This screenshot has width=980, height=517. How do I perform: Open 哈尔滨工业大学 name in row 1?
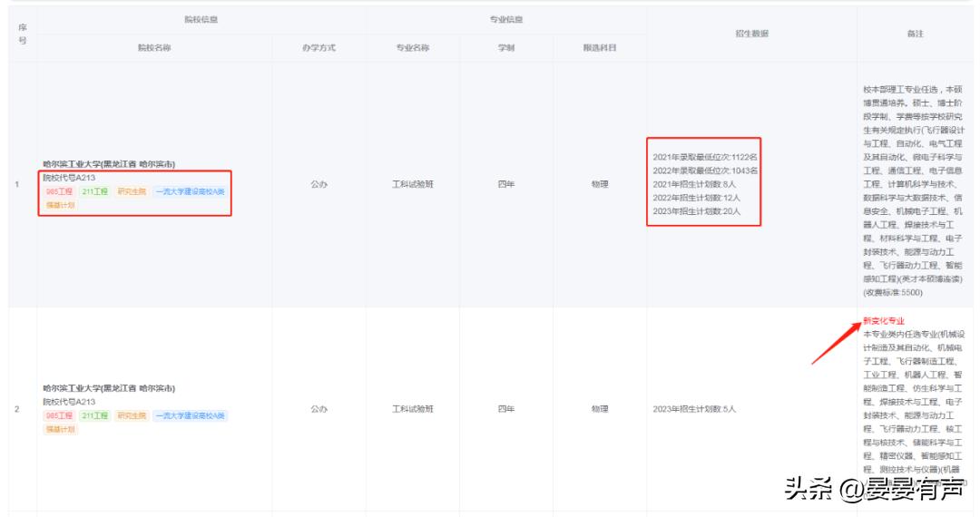[x=110, y=164]
